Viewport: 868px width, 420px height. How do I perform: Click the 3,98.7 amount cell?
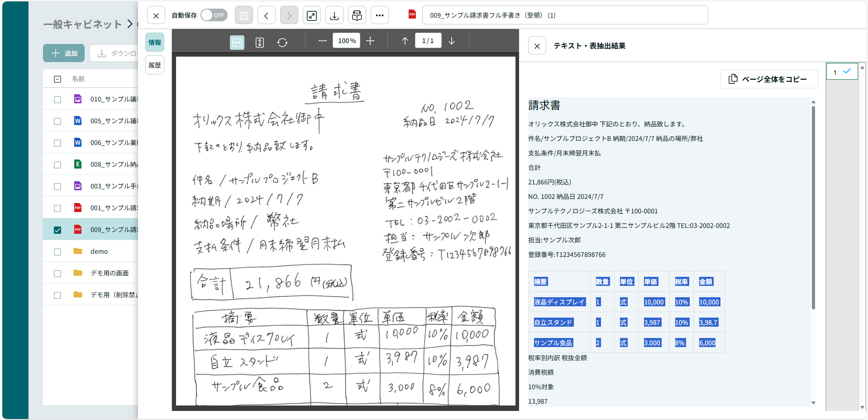[708, 323]
